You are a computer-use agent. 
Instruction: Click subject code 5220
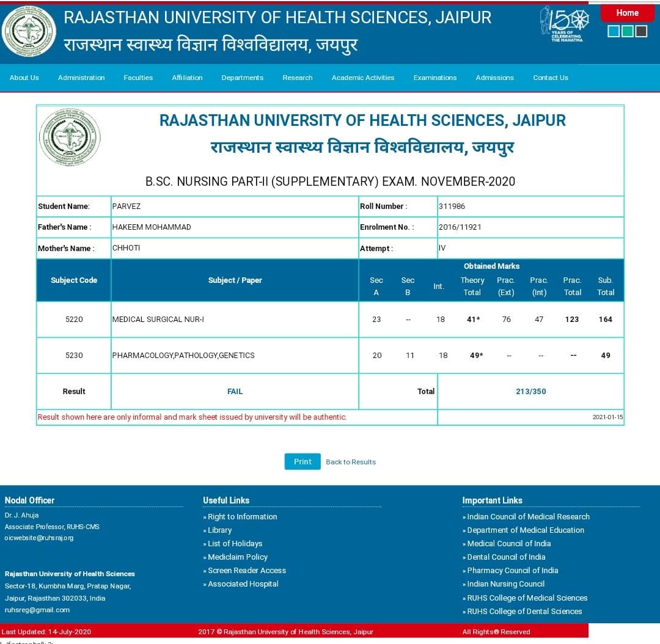coord(74,319)
